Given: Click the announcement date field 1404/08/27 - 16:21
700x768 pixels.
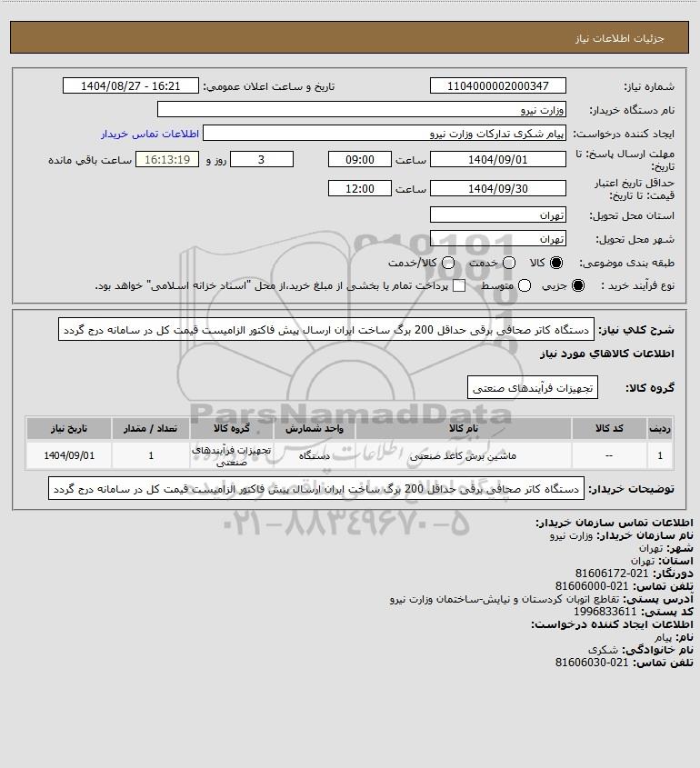Looking at the screenshot, I should coord(131,85).
